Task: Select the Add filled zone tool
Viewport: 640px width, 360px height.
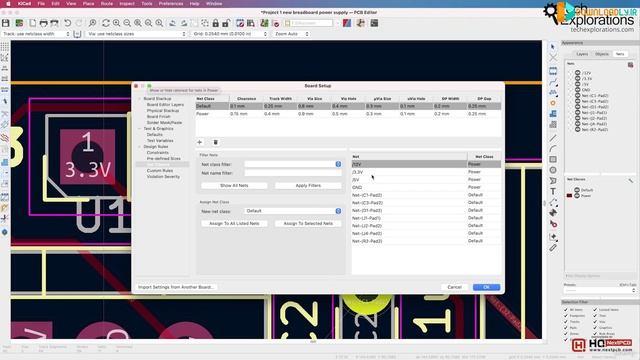Action: coord(553,114)
